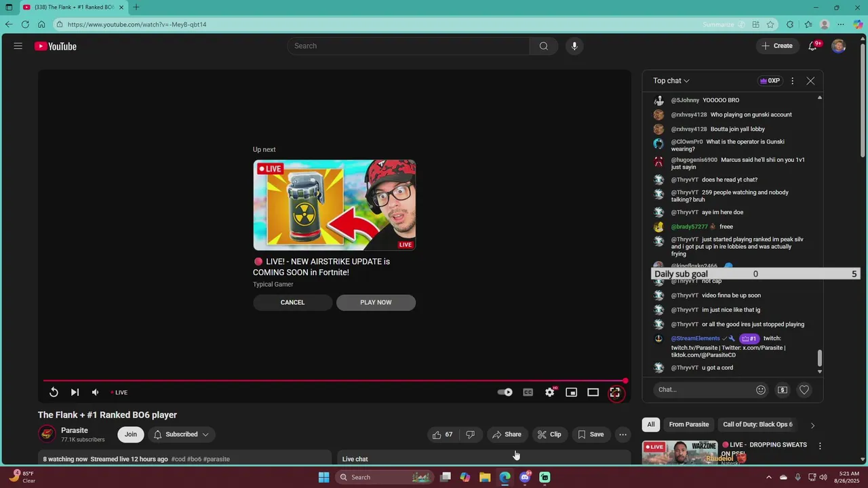Enter full screen on the player
Viewport: 868px width, 488px height.
pyautogui.click(x=615, y=392)
